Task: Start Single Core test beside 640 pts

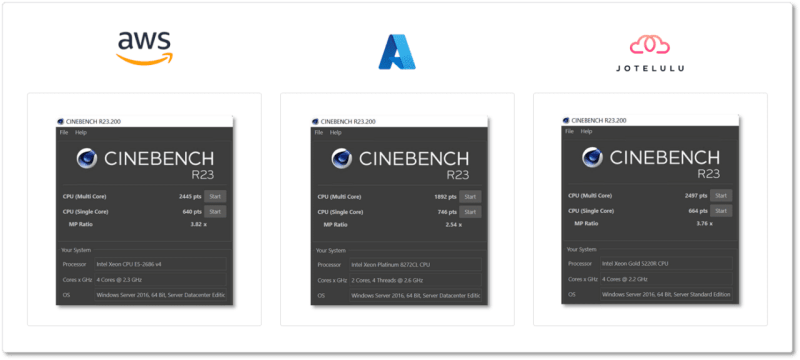Action: [215, 212]
